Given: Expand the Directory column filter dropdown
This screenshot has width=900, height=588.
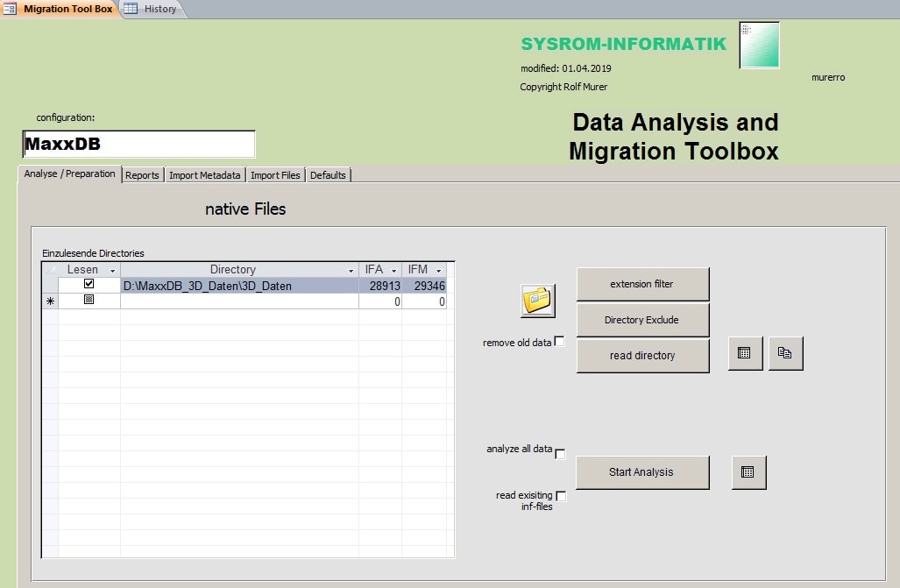Looking at the screenshot, I should pyautogui.click(x=351, y=271).
